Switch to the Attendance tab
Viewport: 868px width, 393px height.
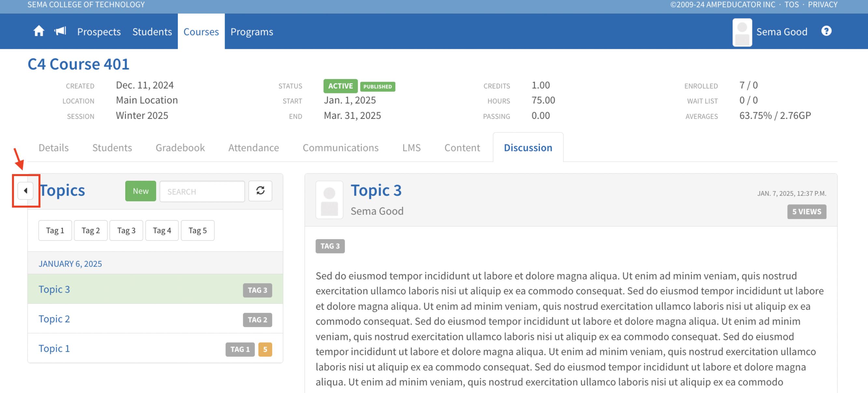tap(253, 148)
